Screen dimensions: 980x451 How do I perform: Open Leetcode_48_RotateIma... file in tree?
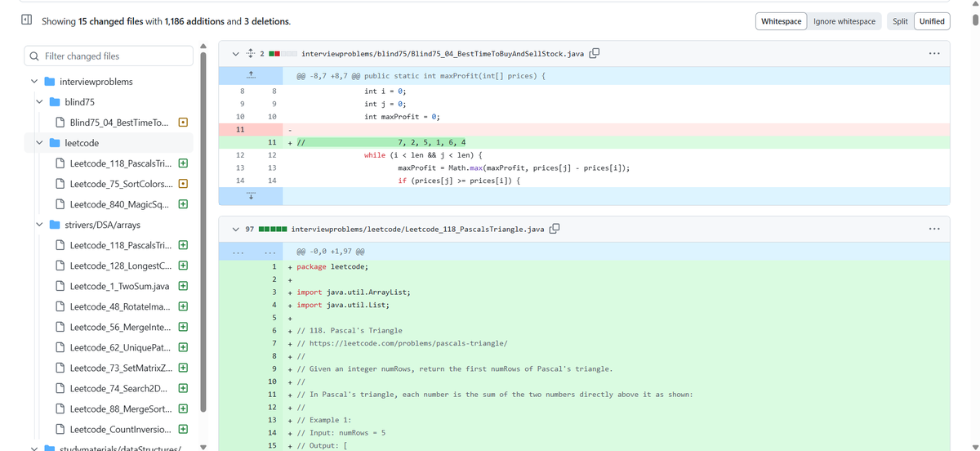[119, 306]
